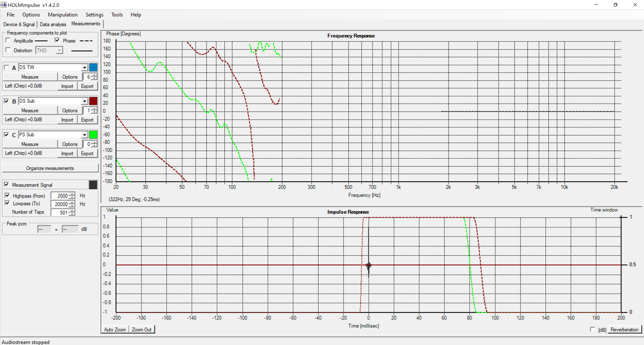
Task: Click the dark red color swatch for measurement B
Action: [x=93, y=101]
